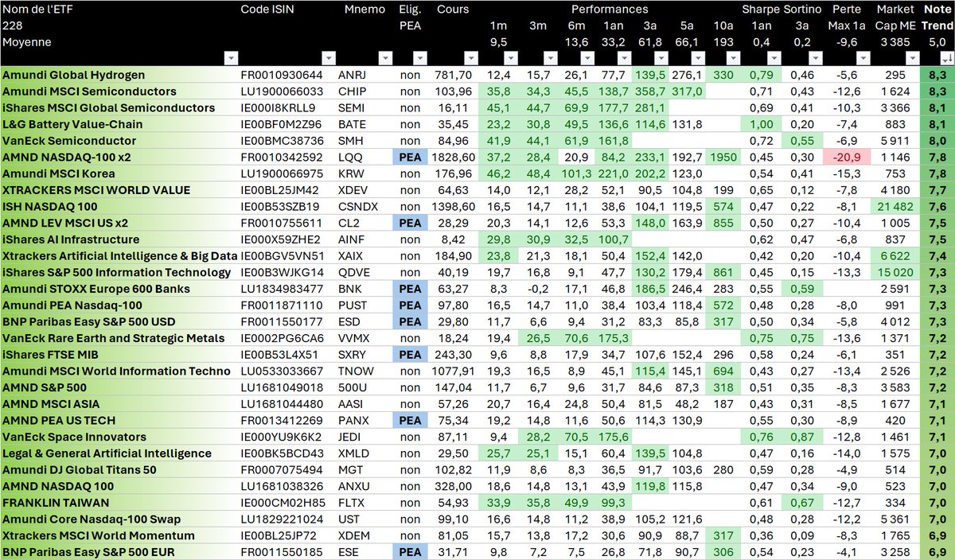Select the Note Trend 7,6 for CSNDX
Image resolution: width=955 pixels, height=560 pixels.
tap(937, 207)
